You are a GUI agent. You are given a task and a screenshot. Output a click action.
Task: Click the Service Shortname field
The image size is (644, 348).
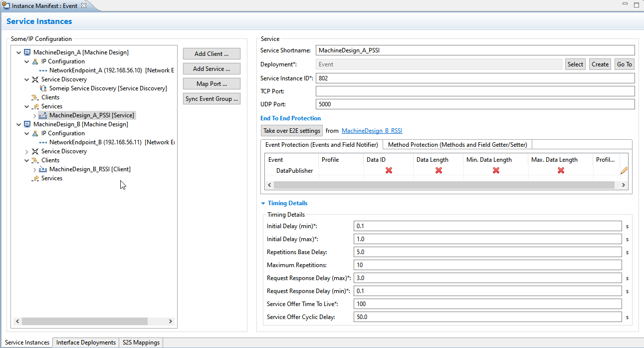pos(475,50)
